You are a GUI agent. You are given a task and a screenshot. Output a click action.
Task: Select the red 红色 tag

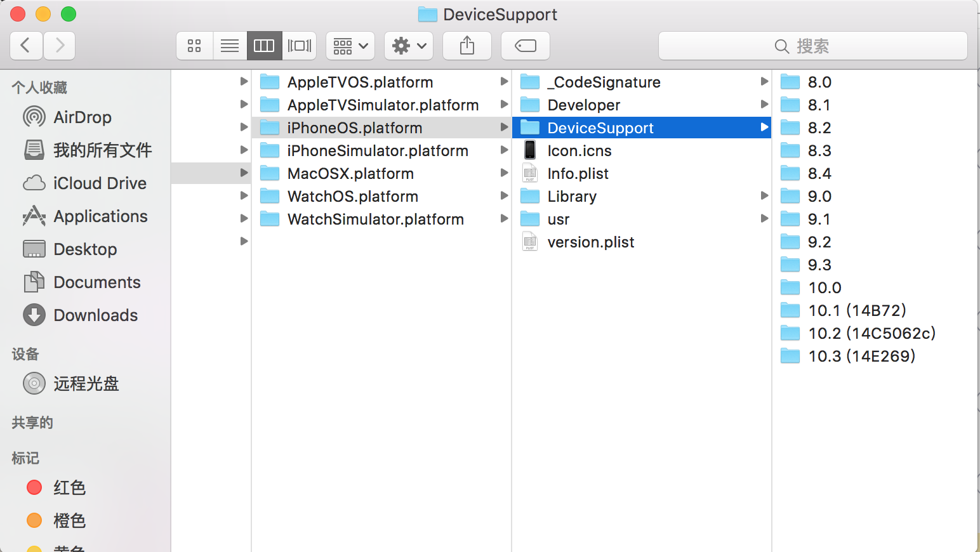click(70, 487)
